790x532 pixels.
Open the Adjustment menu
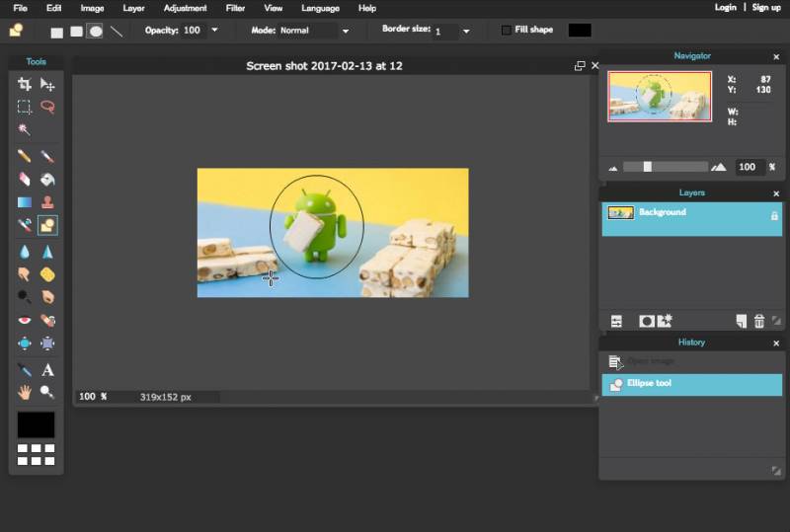click(185, 8)
